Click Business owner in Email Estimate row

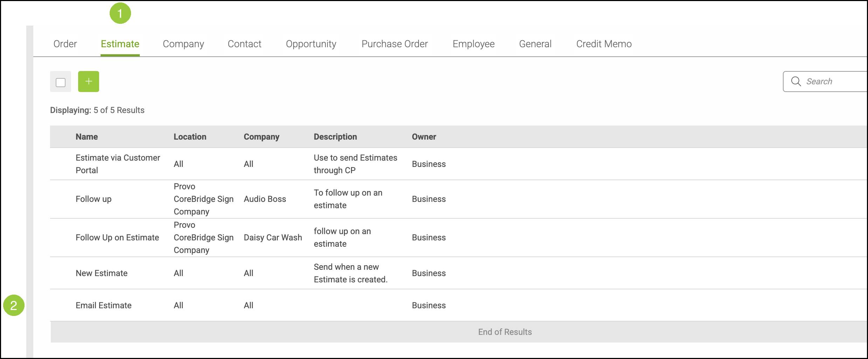click(x=429, y=305)
